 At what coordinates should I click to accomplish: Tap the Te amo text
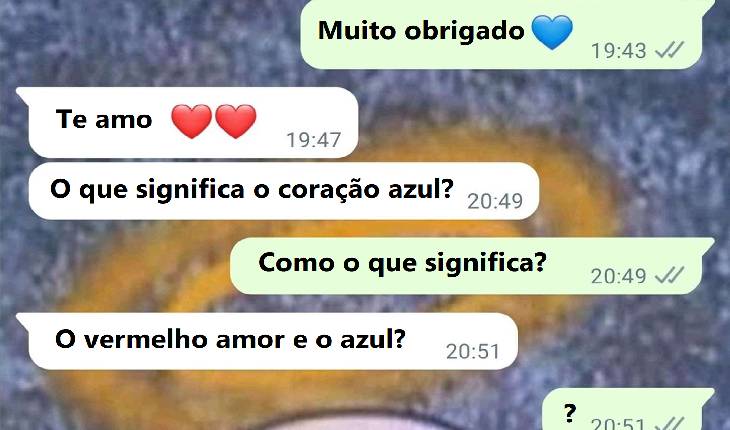pyautogui.click(x=104, y=119)
